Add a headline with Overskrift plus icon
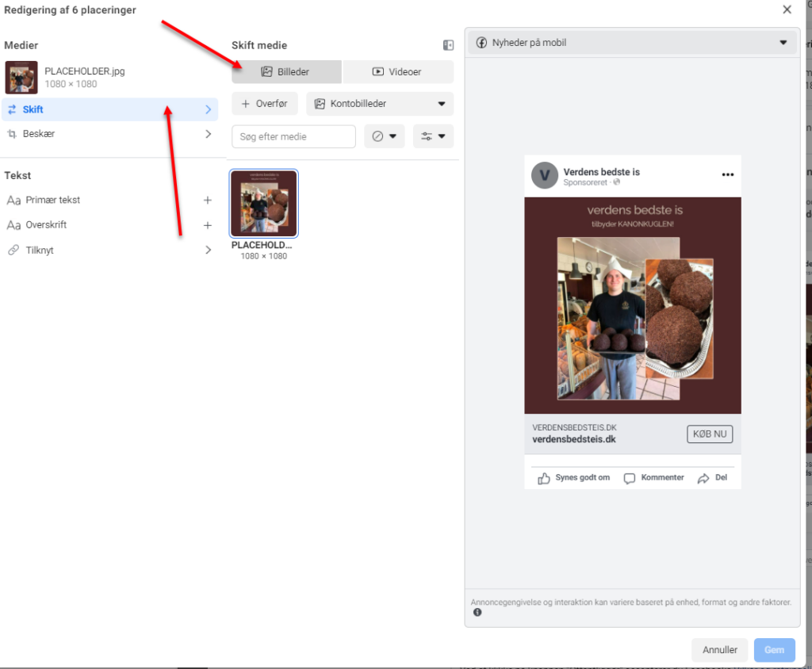Viewport: 812px width, 669px height. (208, 225)
